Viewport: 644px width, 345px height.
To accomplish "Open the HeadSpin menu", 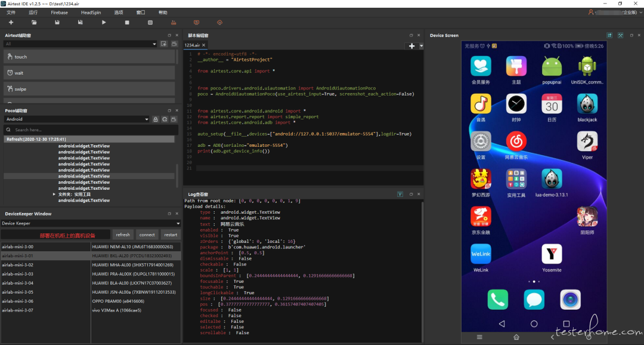I will pyautogui.click(x=91, y=13).
